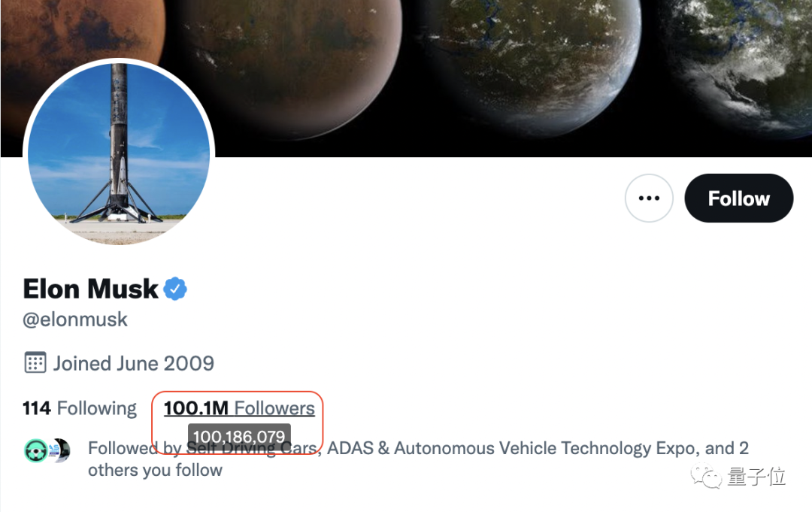Click the 'Joined June 2009' text
Viewport: 812px width, 512px height.
pyautogui.click(x=133, y=363)
